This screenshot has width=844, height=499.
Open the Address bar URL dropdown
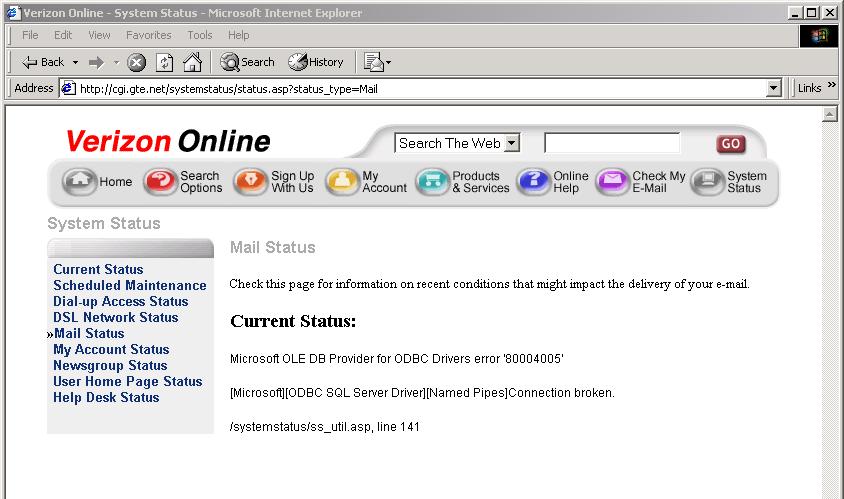coord(773,88)
